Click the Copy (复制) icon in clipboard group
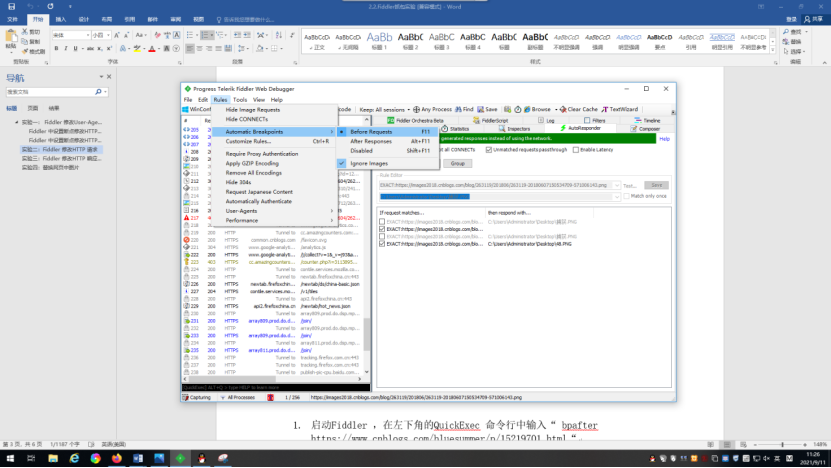This screenshot has height=468, width=831. pos(25,41)
